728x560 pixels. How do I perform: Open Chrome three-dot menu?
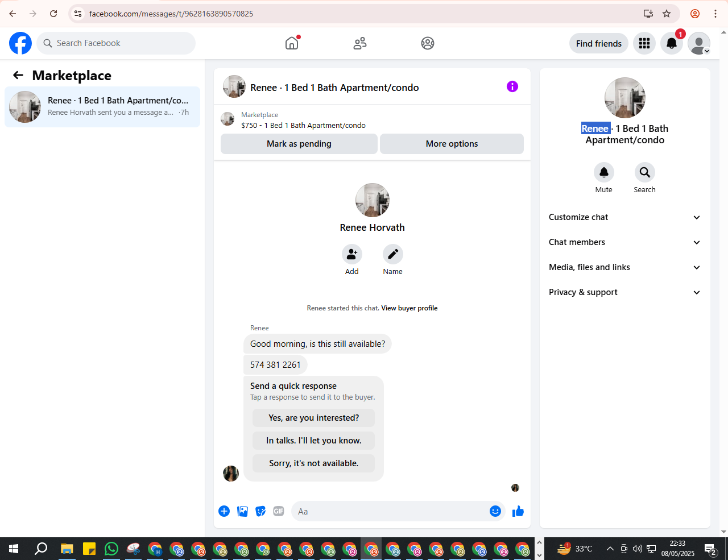(715, 14)
